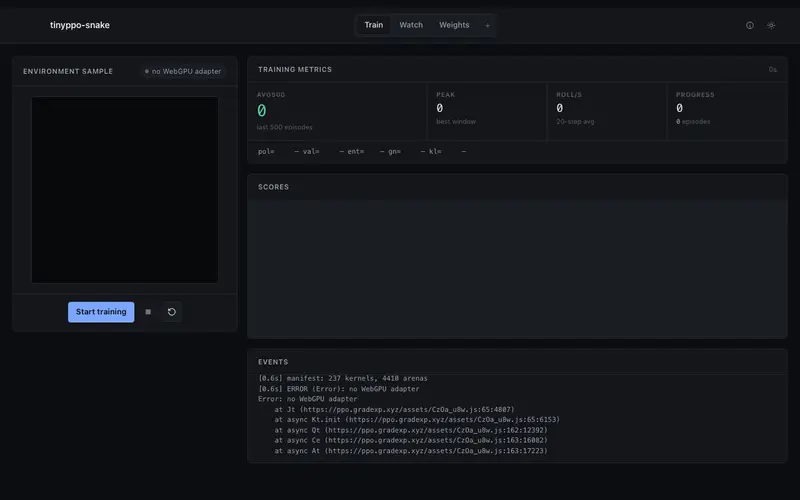800x500 pixels.
Task: Click the 'Error: no WebGPU adapter' log line
Action: coord(308,399)
